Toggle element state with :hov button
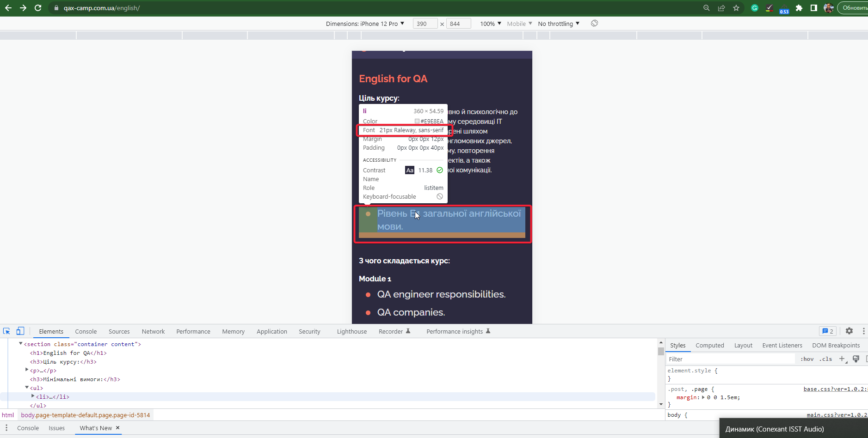 click(807, 359)
